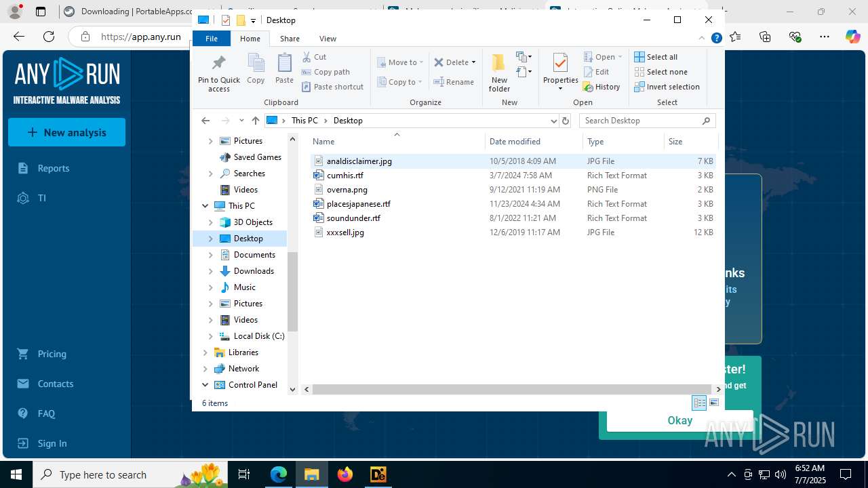This screenshot has height=488, width=868.
Task: Sort by Date modified column
Action: coord(534,142)
